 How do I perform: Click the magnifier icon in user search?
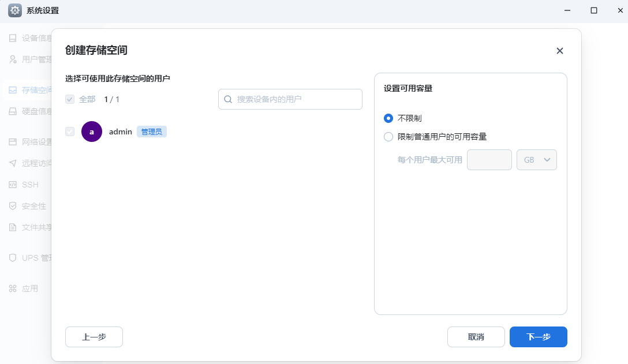tap(228, 99)
